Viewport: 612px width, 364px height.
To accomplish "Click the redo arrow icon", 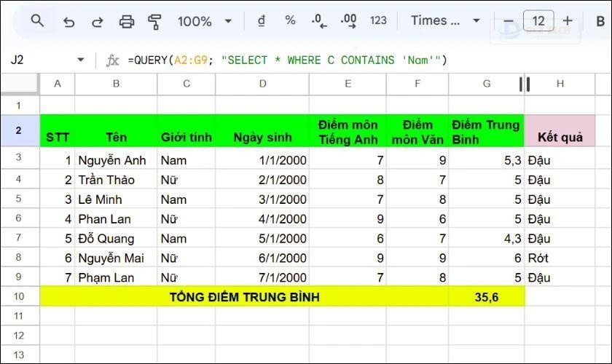I will pos(97,22).
